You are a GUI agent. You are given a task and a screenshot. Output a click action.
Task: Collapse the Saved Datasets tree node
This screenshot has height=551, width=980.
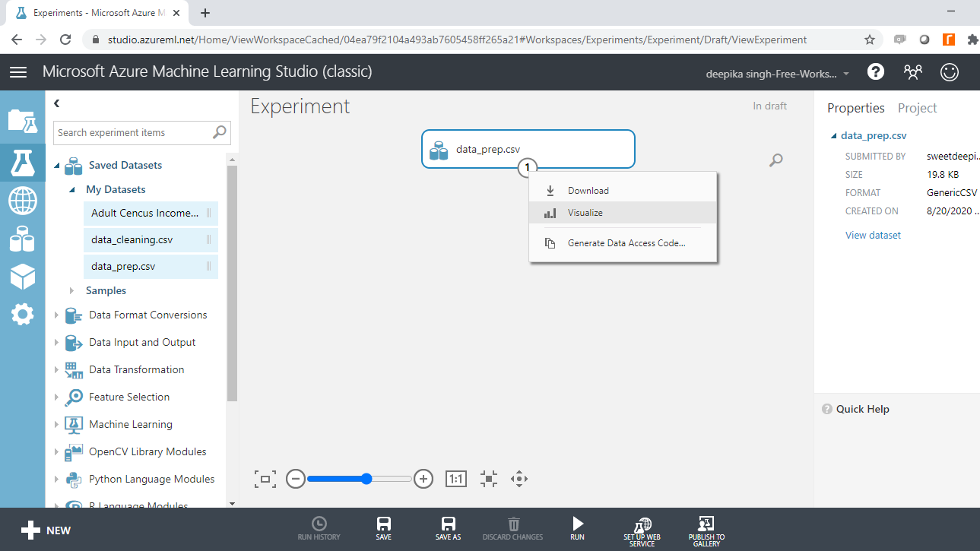57,166
